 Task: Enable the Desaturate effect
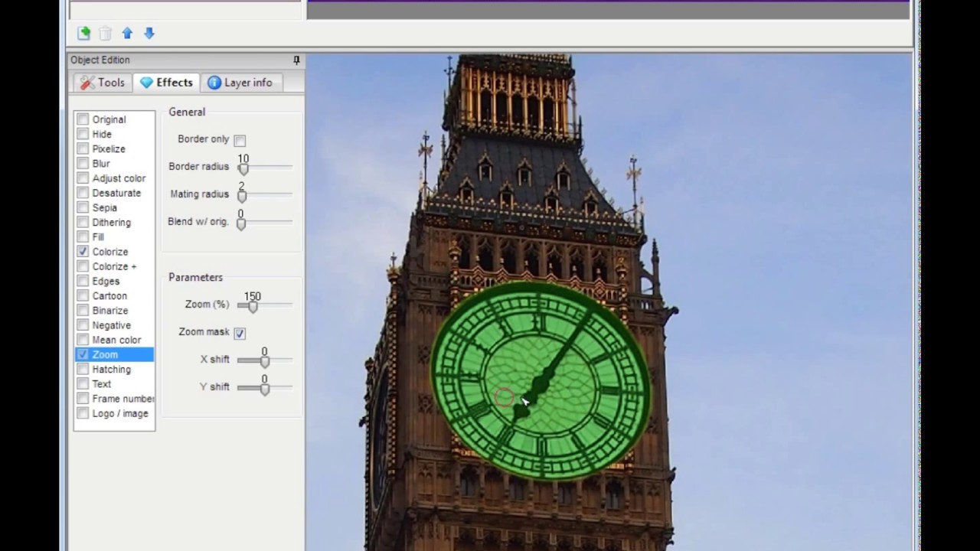(83, 193)
